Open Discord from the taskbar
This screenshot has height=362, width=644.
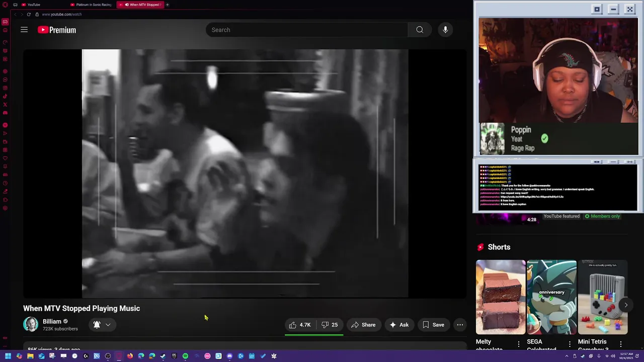pos(229,356)
